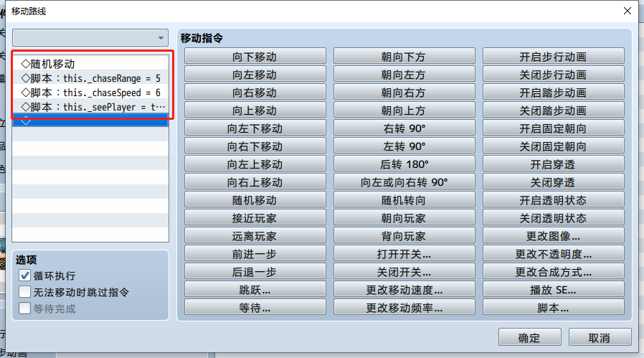644x358 pixels.
Task: Open the 跳跃... dialog
Action: [255, 290]
